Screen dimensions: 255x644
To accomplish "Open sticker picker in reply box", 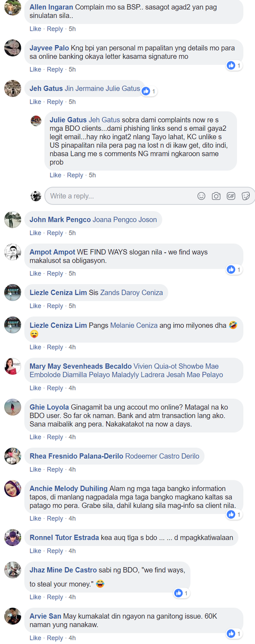I will tap(246, 196).
